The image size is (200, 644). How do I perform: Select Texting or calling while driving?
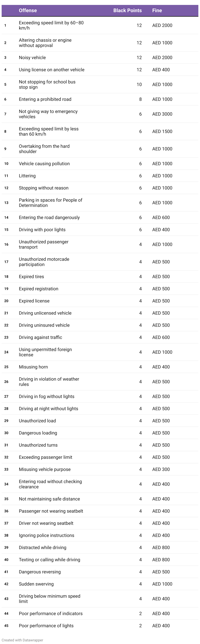click(50, 559)
